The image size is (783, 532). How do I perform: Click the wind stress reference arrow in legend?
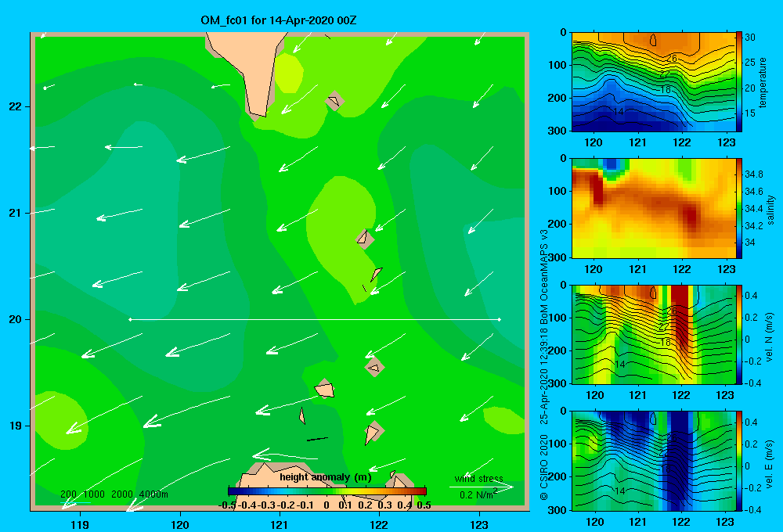482,487
